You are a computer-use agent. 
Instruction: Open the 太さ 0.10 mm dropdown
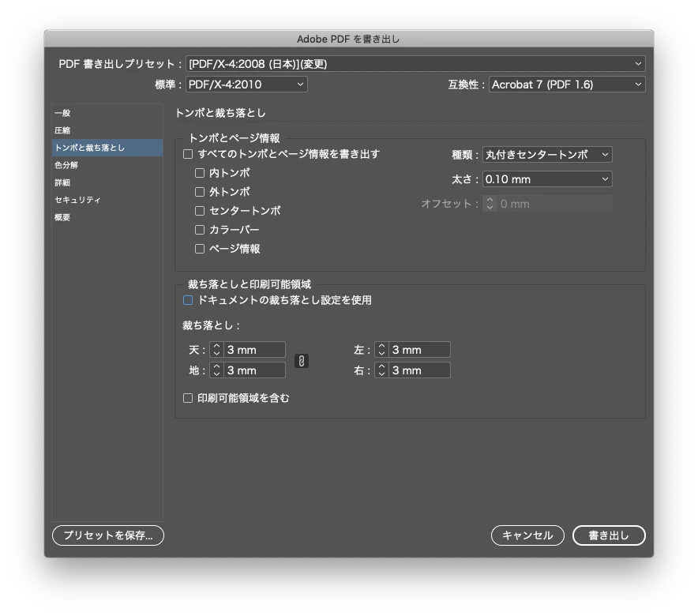(x=547, y=179)
